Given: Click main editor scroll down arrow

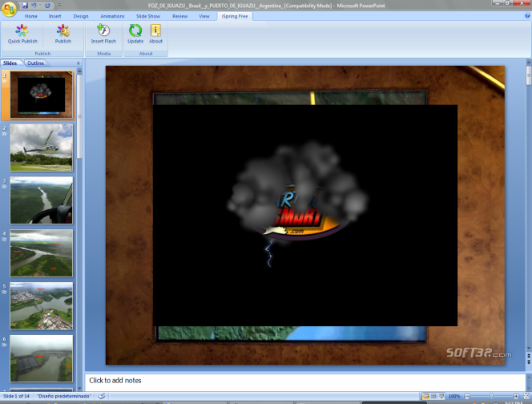Looking at the screenshot, I should 529,349.
